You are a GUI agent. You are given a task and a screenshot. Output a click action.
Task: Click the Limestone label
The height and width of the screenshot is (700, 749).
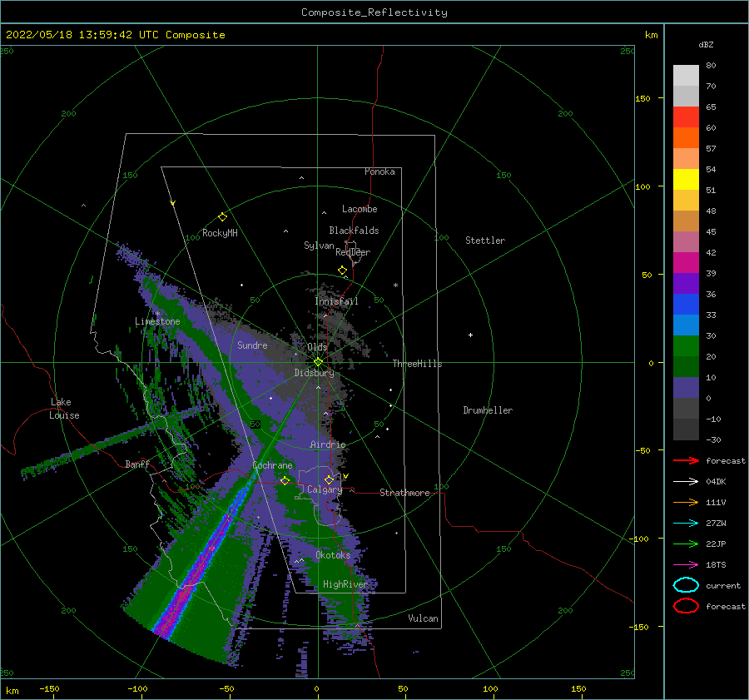[x=157, y=321]
